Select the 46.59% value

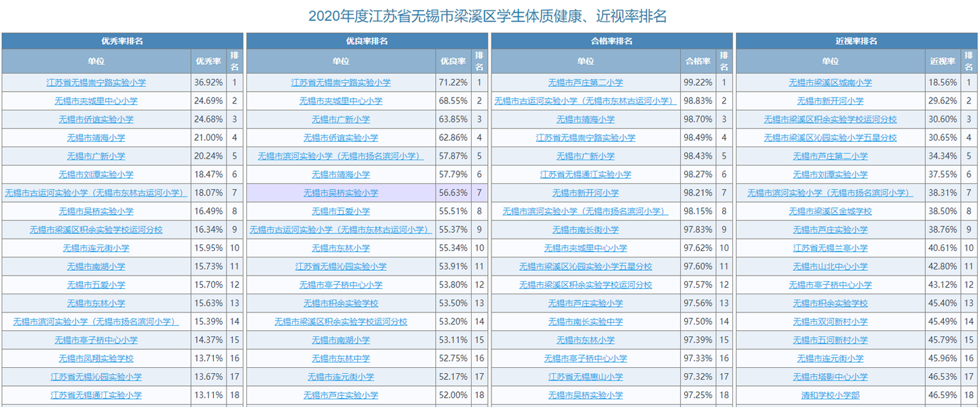[943, 395]
